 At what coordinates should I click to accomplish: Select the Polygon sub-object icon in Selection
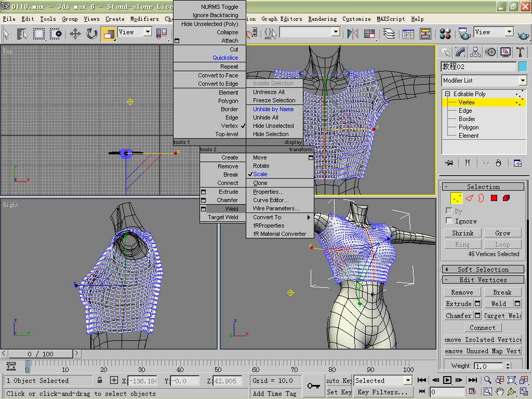point(494,198)
